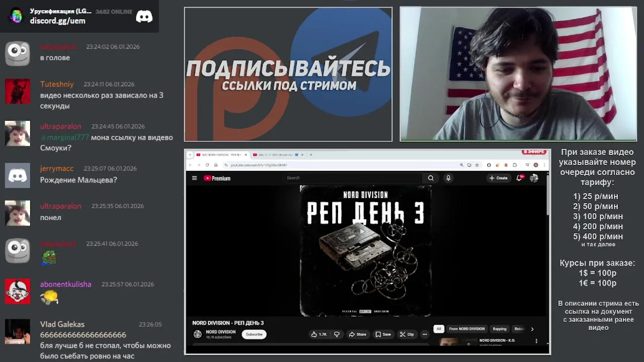Open the Discord server avatar in header

coord(17,16)
